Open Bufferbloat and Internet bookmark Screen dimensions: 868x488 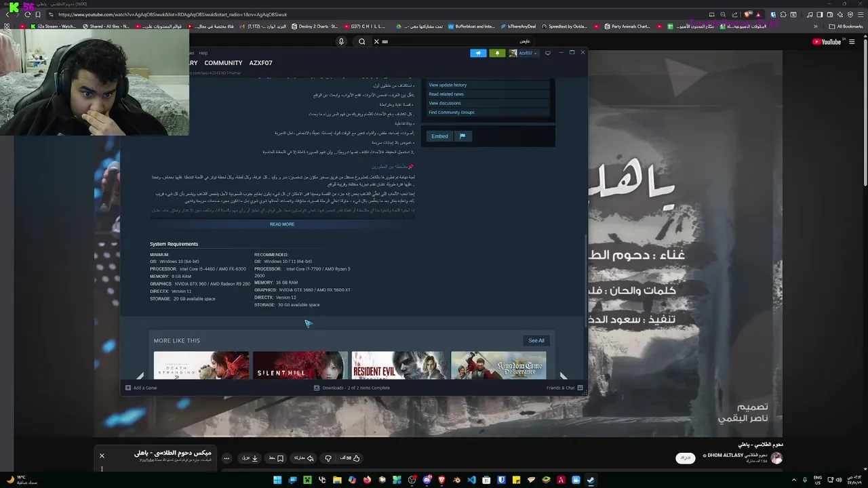[x=471, y=26]
